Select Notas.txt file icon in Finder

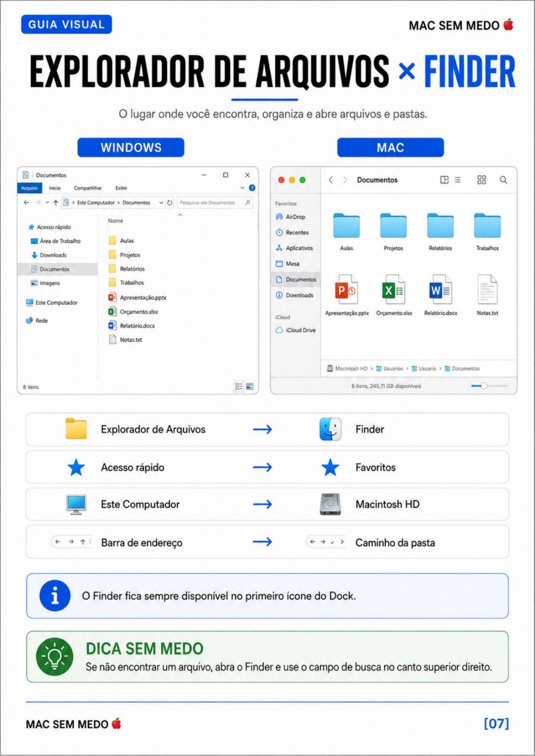coord(487,289)
